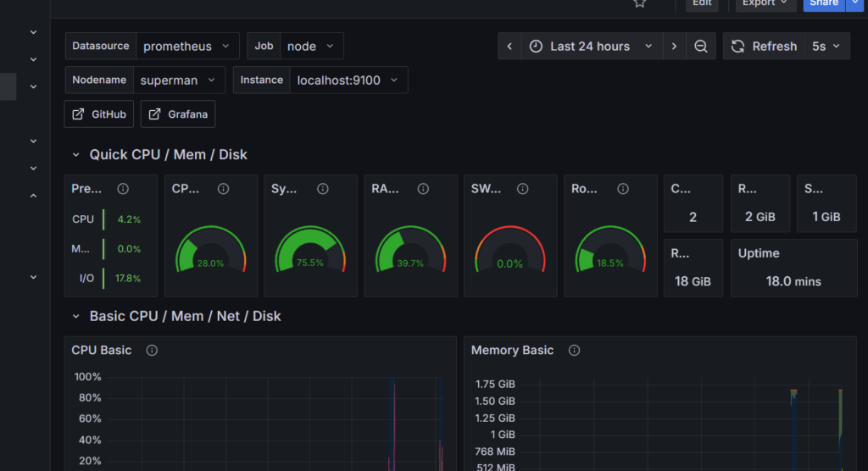This screenshot has height=471, width=868.
Task: Collapse the Basic CPU / Mem / Net / Disk row
Action: tap(75, 317)
